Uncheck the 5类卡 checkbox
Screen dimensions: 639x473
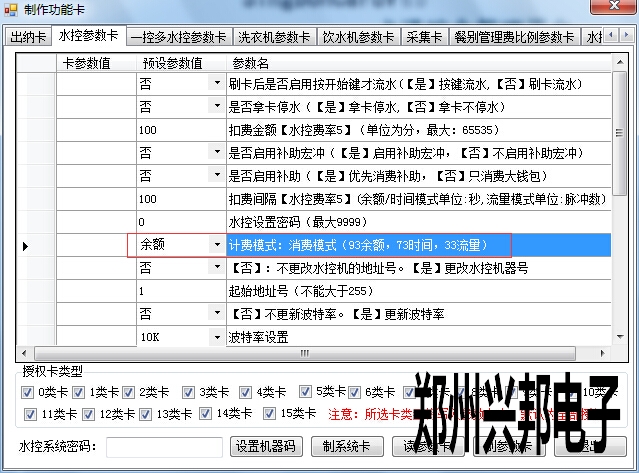308,392
